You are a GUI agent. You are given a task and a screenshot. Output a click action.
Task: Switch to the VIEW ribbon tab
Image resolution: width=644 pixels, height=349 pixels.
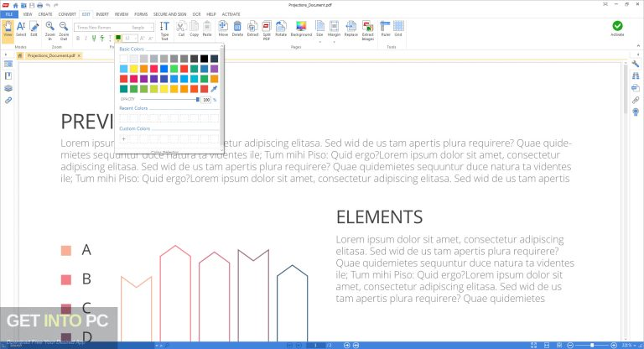(28, 14)
